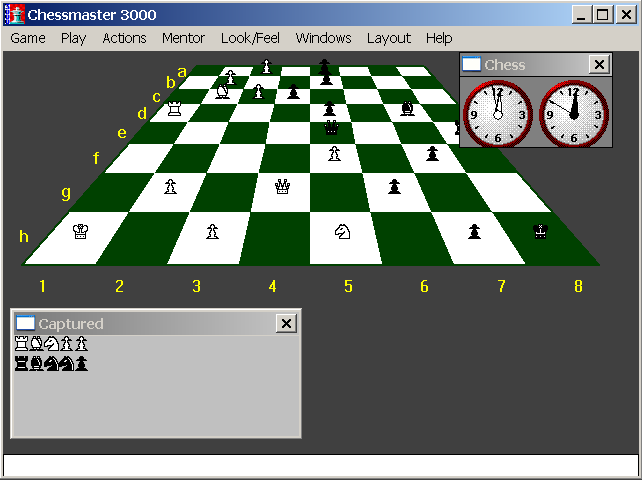Click the rank label 'h' beside the board
Viewport: 642px width, 480px height.
click(x=24, y=236)
